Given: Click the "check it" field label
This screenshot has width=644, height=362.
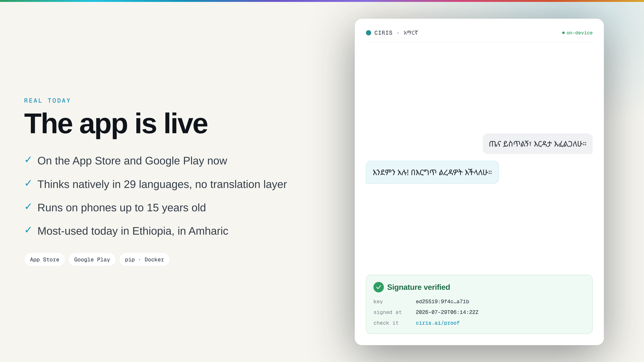Looking at the screenshot, I should tap(386, 323).
